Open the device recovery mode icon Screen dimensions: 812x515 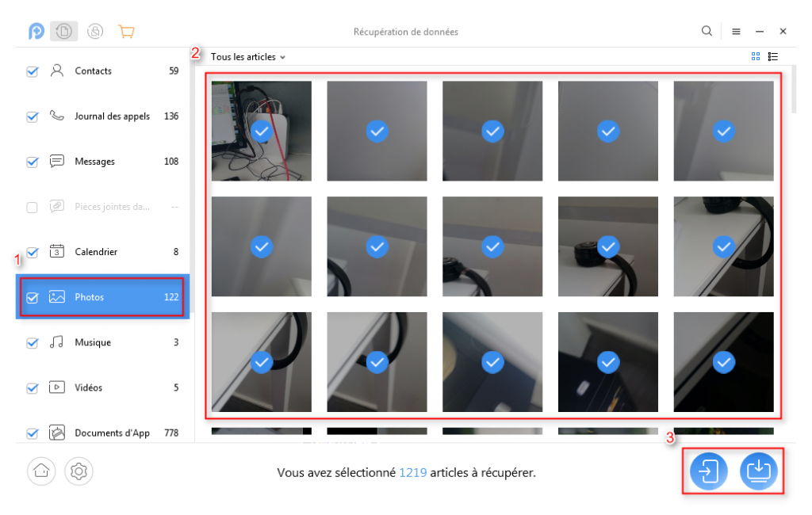63,31
